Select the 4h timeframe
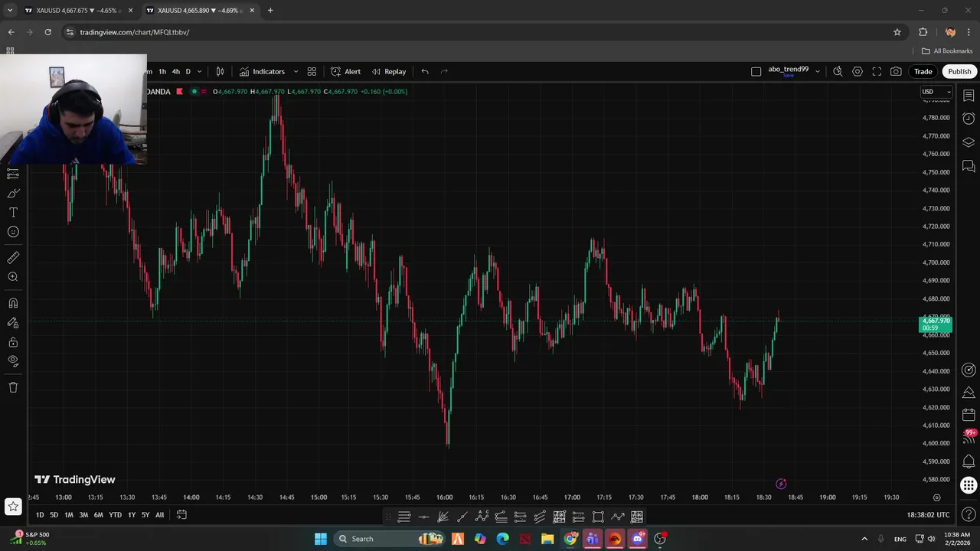 (x=175, y=71)
